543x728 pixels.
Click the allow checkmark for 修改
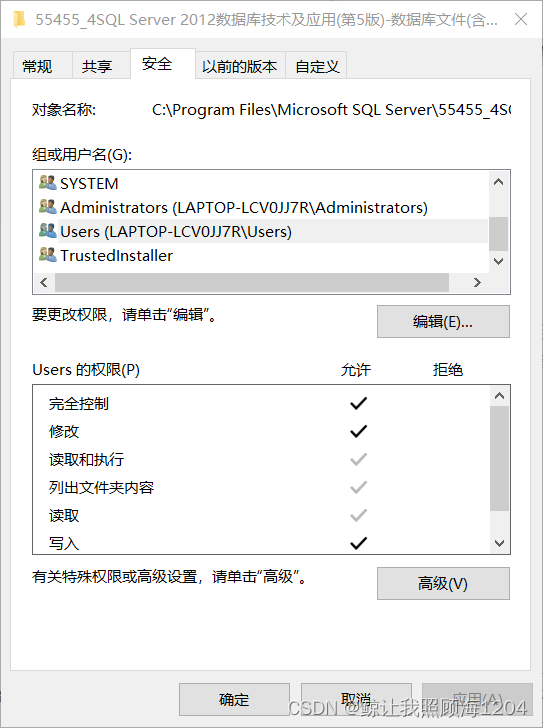point(358,431)
